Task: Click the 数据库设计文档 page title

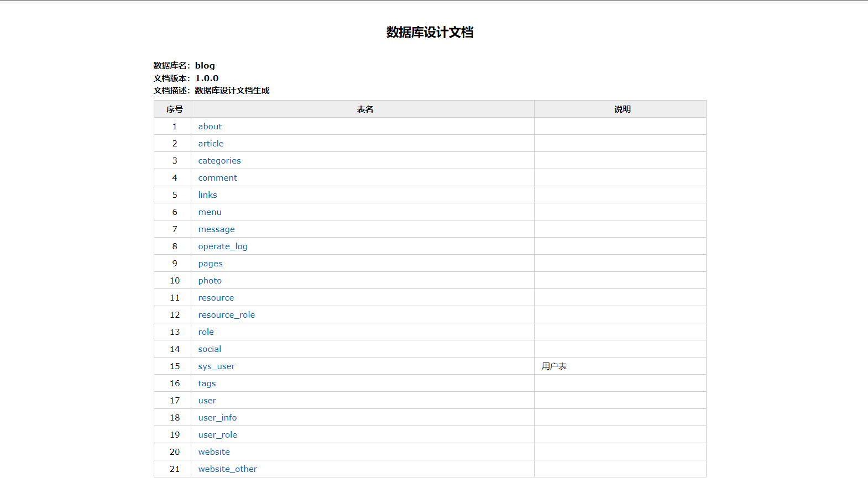Action: [430, 33]
